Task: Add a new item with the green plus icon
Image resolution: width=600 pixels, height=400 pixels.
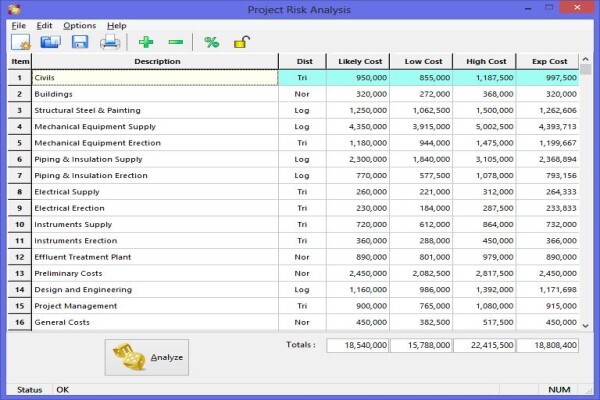Action: [146, 42]
